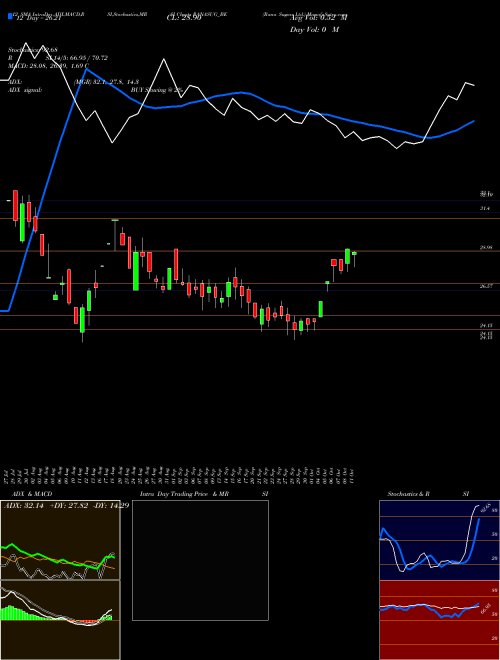Click the BUY Staring signal text

[157, 90]
